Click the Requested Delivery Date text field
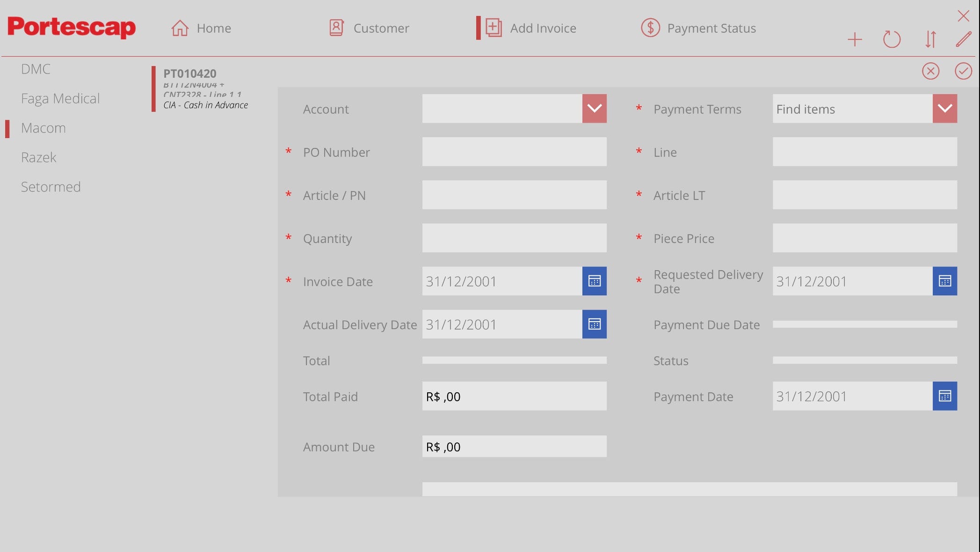The image size is (980, 552). point(852,281)
